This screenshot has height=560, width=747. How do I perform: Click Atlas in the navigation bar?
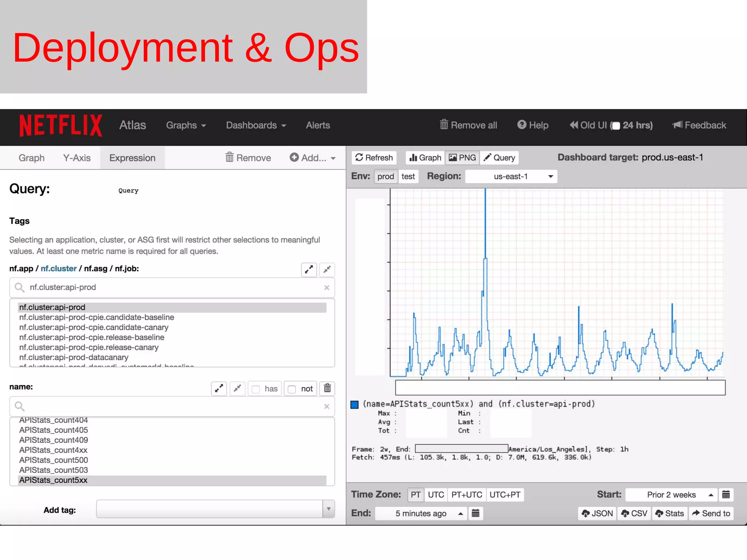pyautogui.click(x=132, y=125)
